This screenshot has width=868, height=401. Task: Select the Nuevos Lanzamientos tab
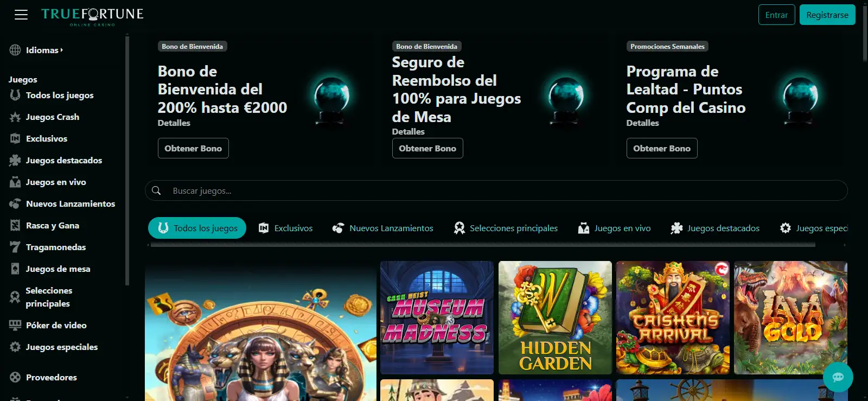pos(383,228)
